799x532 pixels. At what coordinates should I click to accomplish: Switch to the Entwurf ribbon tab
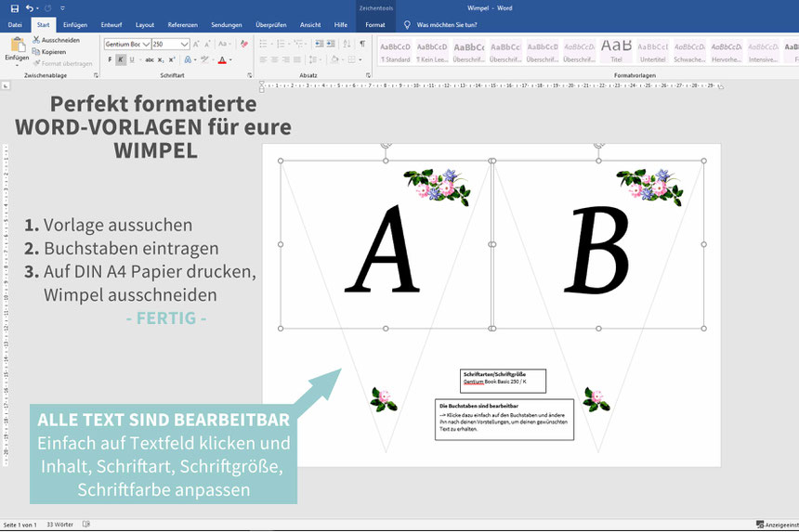[x=111, y=24]
